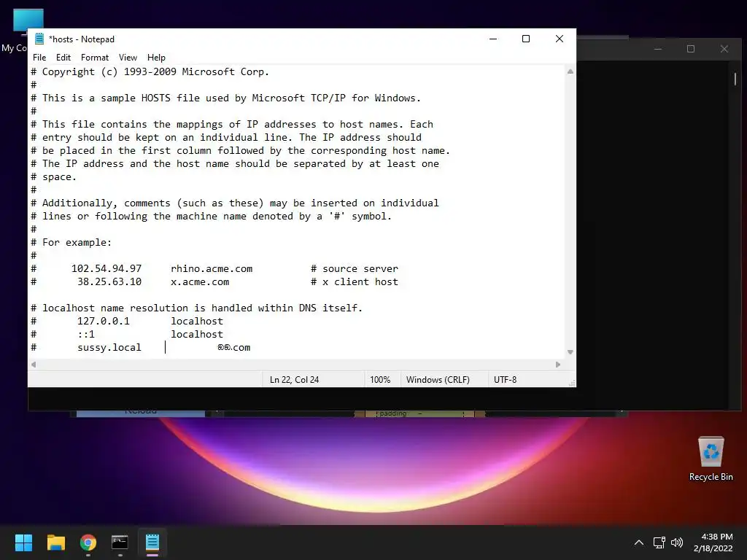
Task: Click the window resize grip in status bar
Action: 572,383
